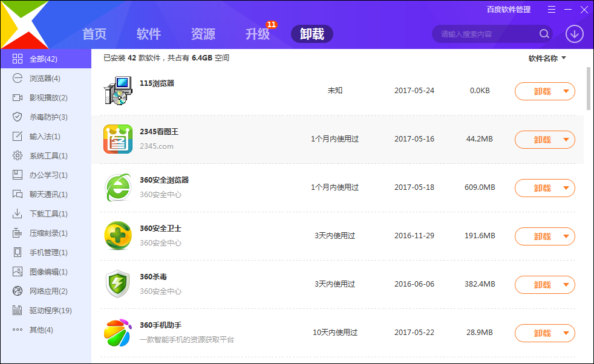The height and width of the screenshot is (364, 594).
Task: Expand the uninstall dropdown beside 115浏览器
Action: click(567, 91)
